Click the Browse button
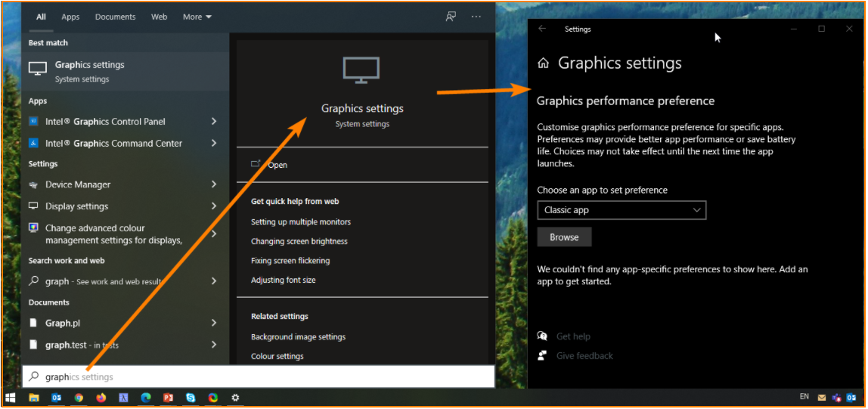The width and height of the screenshot is (868, 409). tap(564, 237)
